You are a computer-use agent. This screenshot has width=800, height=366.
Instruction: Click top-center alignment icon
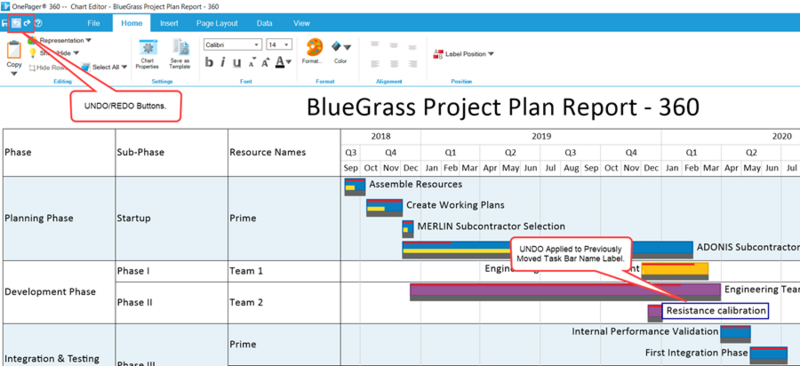[x=393, y=45]
